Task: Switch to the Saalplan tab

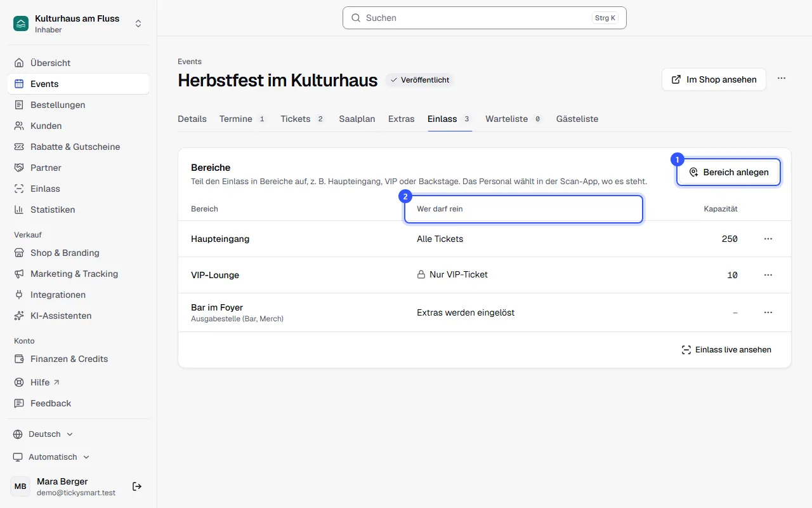Action: pos(357,119)
